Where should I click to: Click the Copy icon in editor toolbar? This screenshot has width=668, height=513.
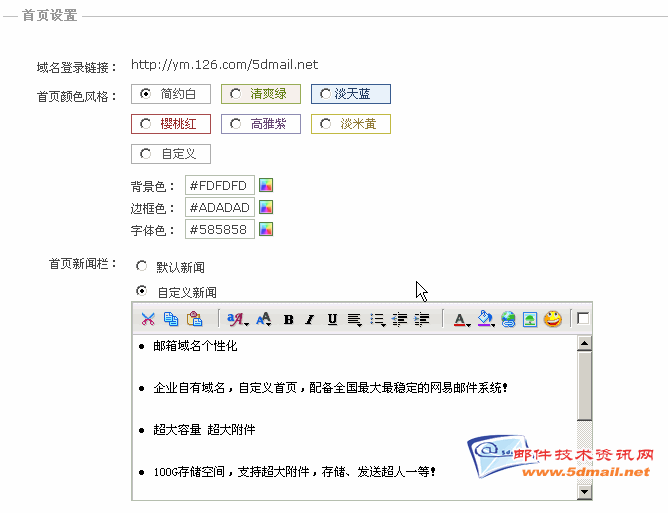171,319
